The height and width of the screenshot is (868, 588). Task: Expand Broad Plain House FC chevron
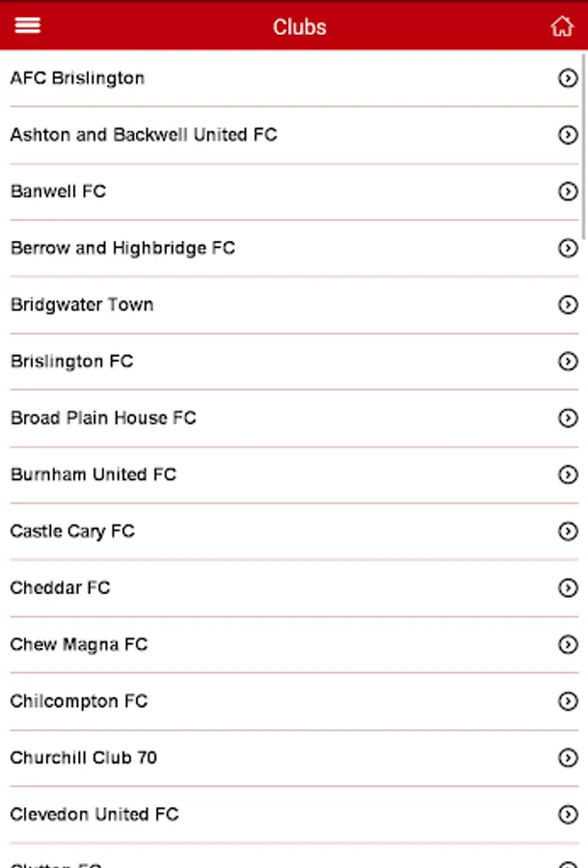point(568,419)
